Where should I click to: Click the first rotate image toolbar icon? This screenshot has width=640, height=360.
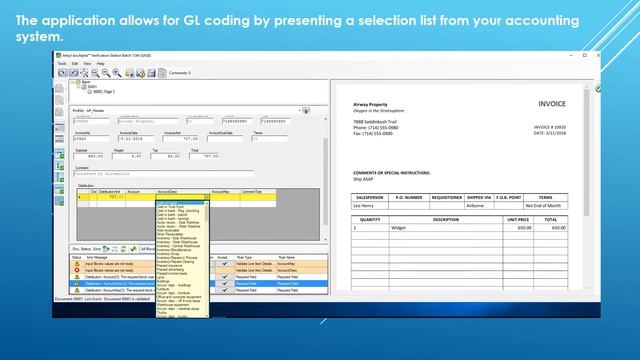pos(62,73)
